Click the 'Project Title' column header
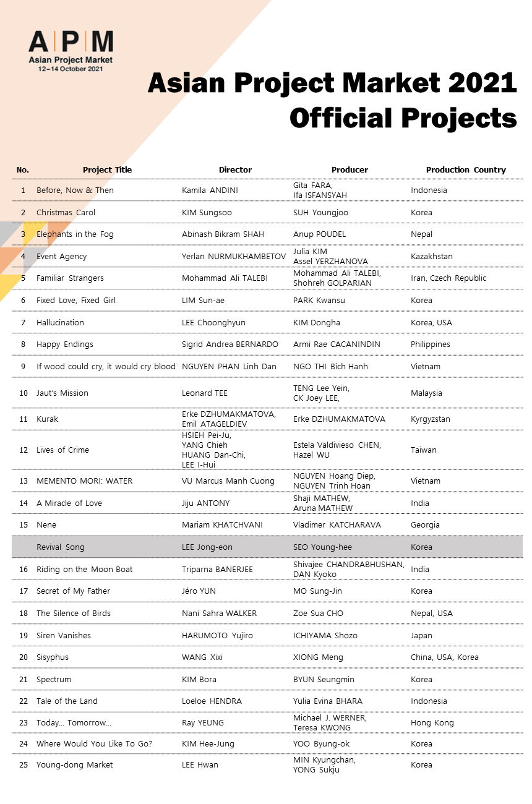This screenshot has height=804, width=532. pyautogui.click(x=107, y=170)
